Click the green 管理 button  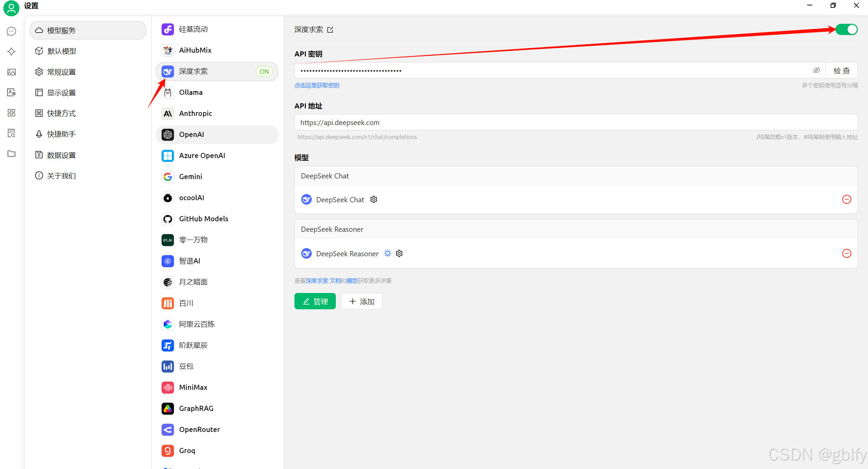tap(315, 301)
